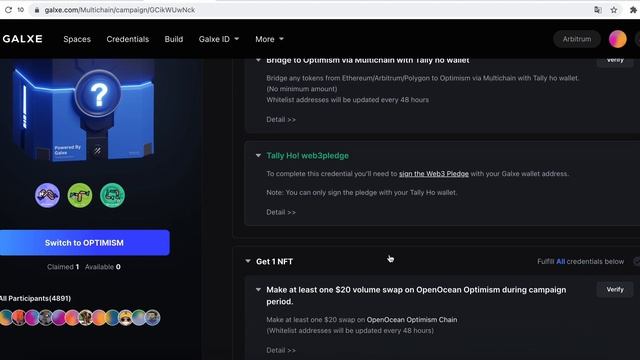Open the Credentials nav item
The image size is (640, 360).
pyautogui.click(x=127, y=39)
